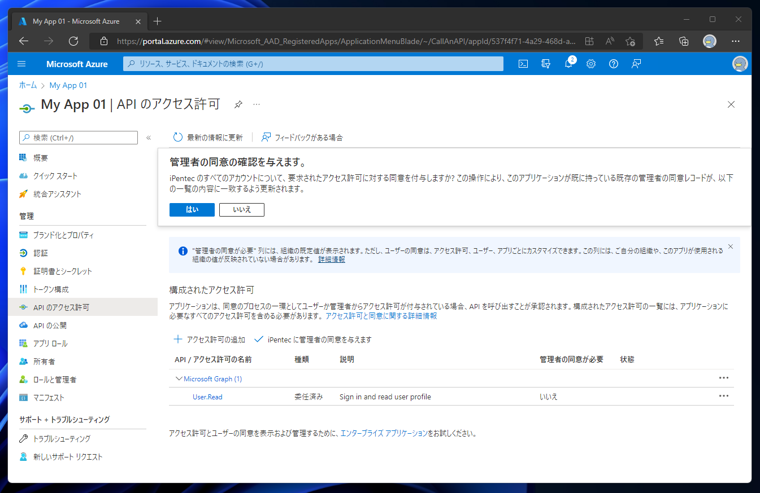Image resolution: width=760 pixels, height=493 pixels.
Task: Collapse the left navigation menu pane
Action: (x=149, y=138)
